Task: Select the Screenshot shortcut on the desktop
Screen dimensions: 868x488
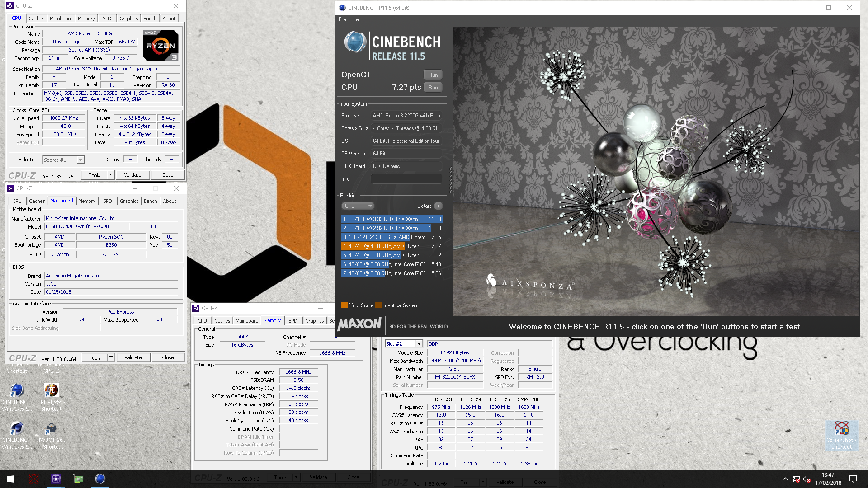Action: click(841, 435)
